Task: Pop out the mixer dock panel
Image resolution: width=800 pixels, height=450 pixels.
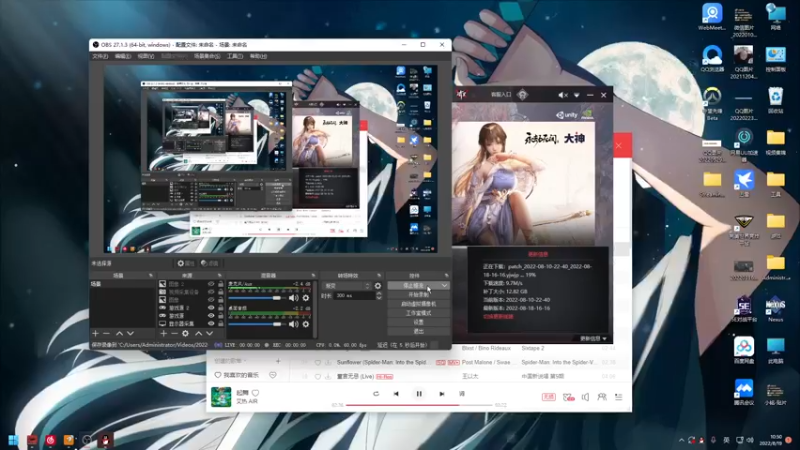Action: tap(313, 276)
